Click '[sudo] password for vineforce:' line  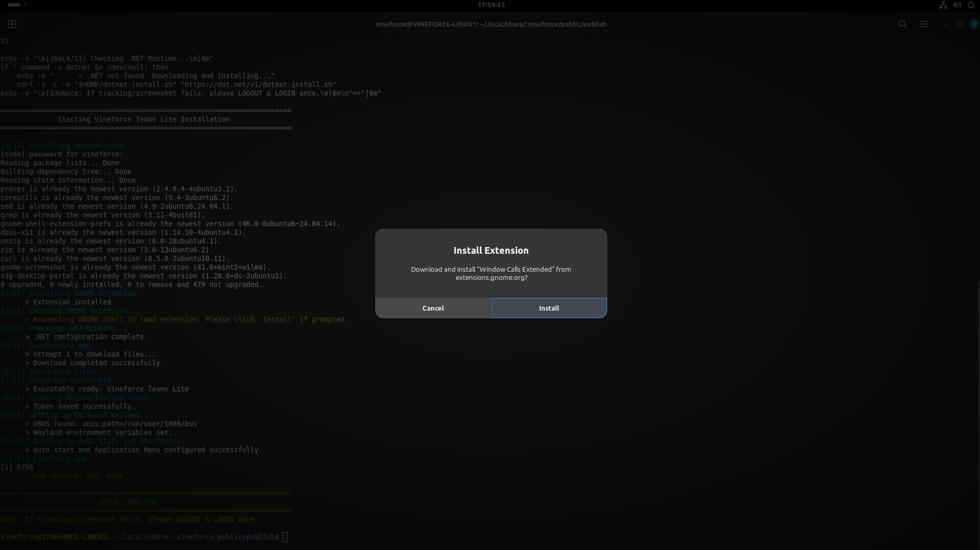tap(62, 154)
